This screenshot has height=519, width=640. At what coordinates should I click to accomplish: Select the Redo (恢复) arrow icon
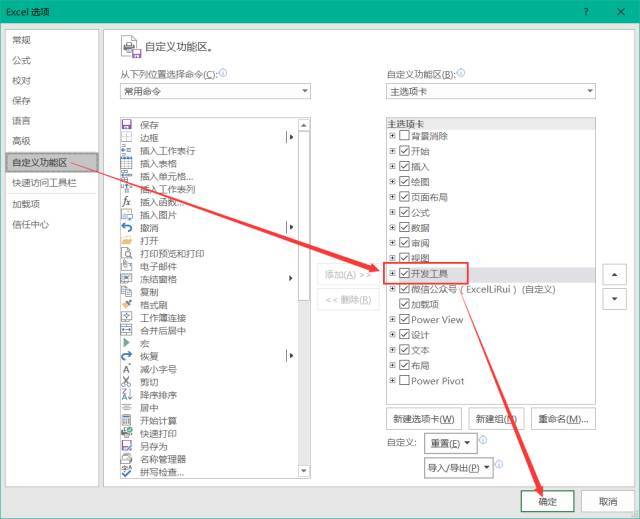pyautogui.click(x=127, y=356)
